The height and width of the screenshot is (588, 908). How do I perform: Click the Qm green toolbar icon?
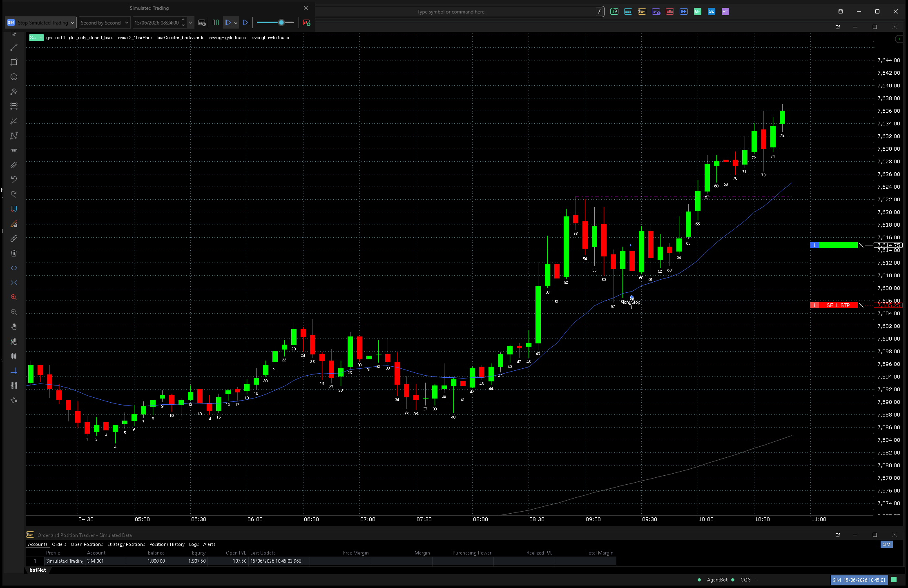(698, 11)
